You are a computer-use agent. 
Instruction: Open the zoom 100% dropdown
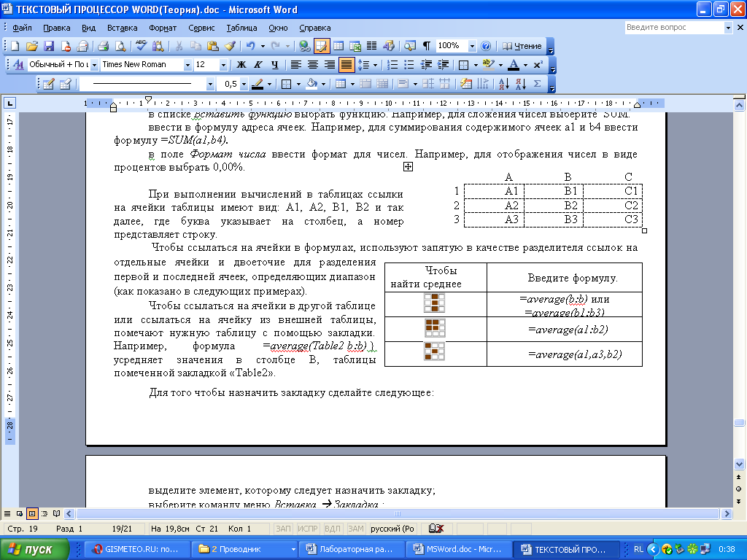tap(472, 46)
